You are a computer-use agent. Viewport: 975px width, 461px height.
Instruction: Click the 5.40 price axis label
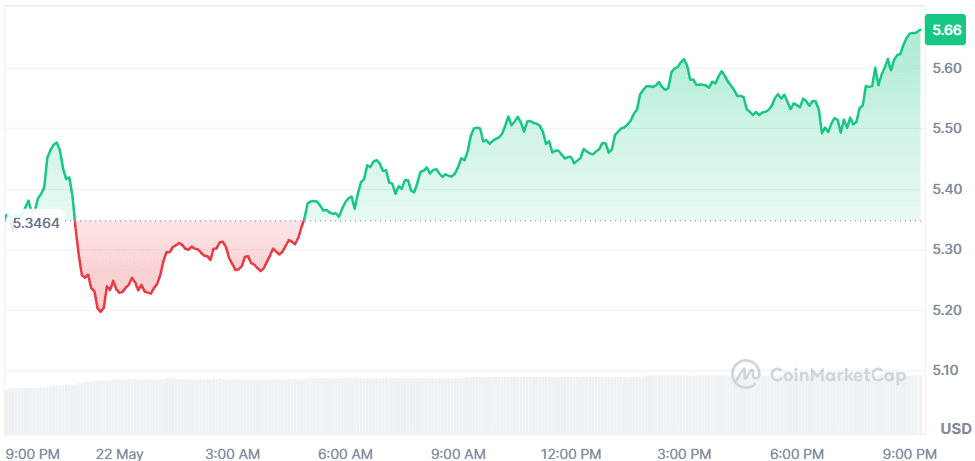(946, 189)
